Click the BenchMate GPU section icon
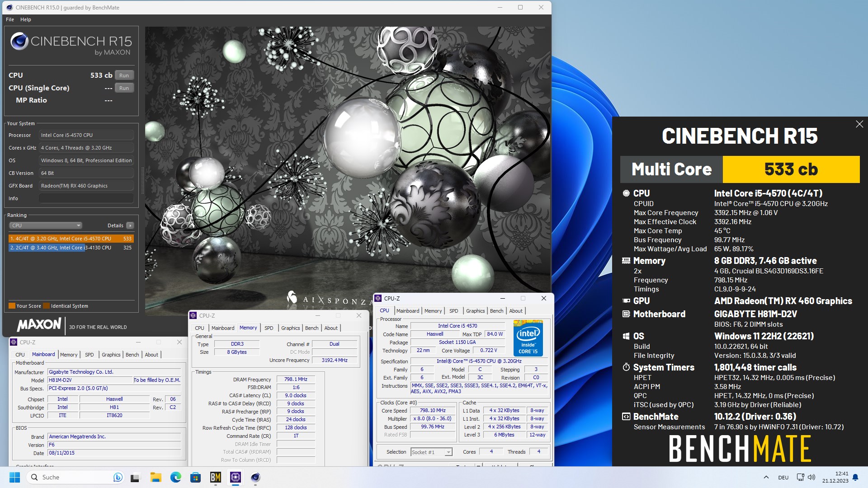Screen dimensions: 868x488 click(x=626, y=301)
